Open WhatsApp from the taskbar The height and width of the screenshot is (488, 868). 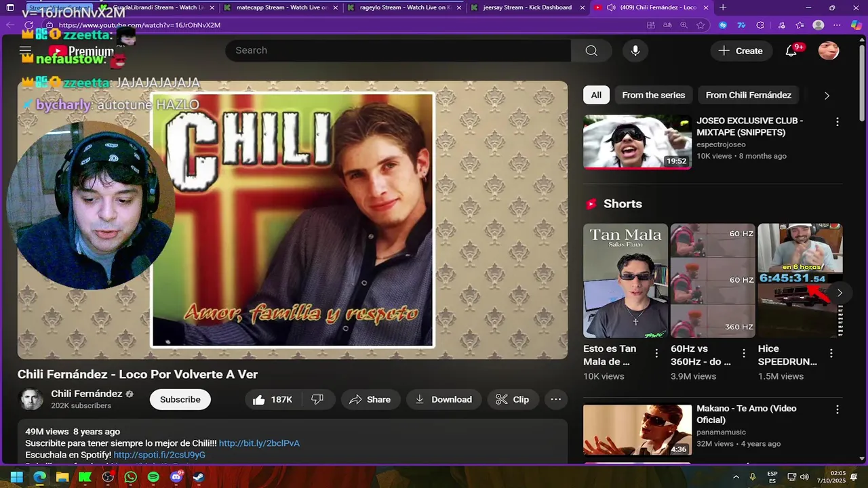[x=131, y=477]
